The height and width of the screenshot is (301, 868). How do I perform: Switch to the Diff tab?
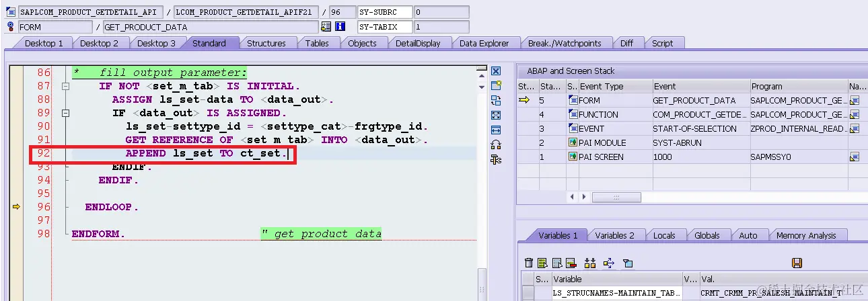point(626,43)
